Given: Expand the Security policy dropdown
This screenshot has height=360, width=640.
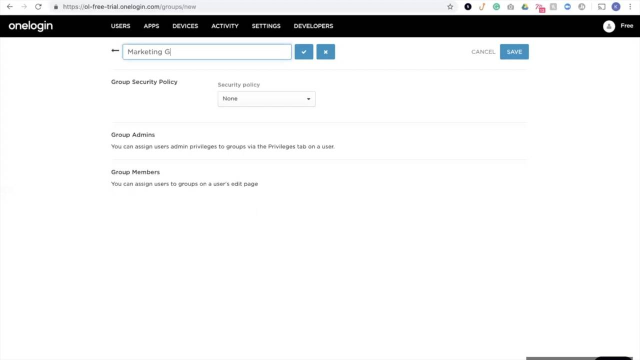Looking at the screenshot, I should coord(267,99).
